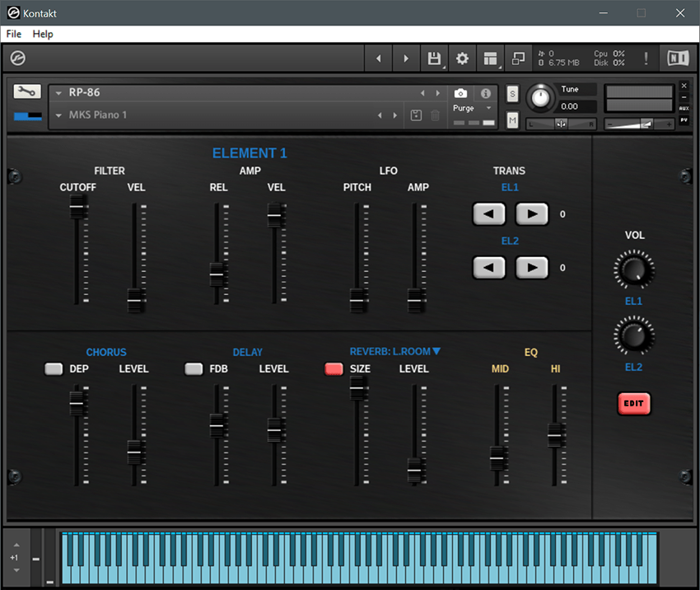The image size is (700, 590).
Task: Select next snapshot next to MKS Piano 1
Action: (395, 115)
